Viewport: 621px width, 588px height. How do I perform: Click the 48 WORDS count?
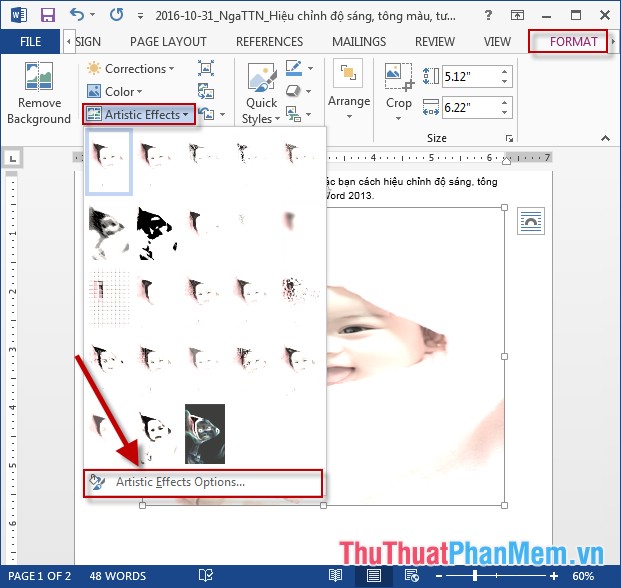click(118, 576)
